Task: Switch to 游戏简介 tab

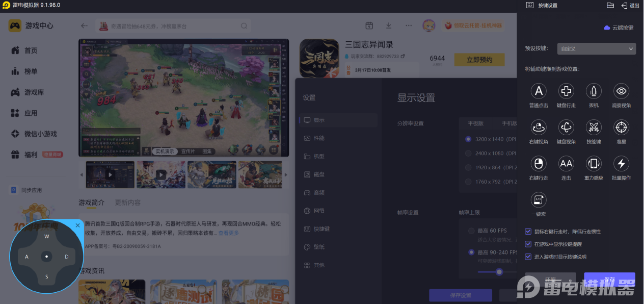Action: coord(91,202)
